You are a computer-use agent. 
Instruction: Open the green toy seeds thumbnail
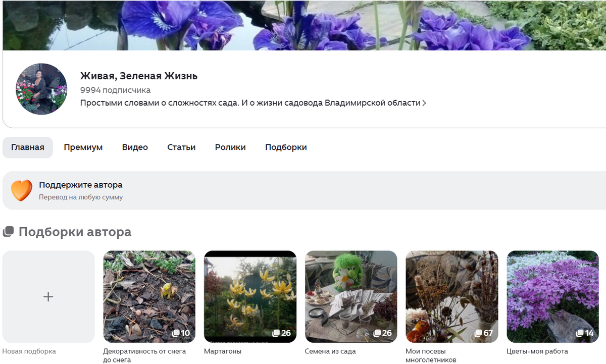click(x=351, y=297)
